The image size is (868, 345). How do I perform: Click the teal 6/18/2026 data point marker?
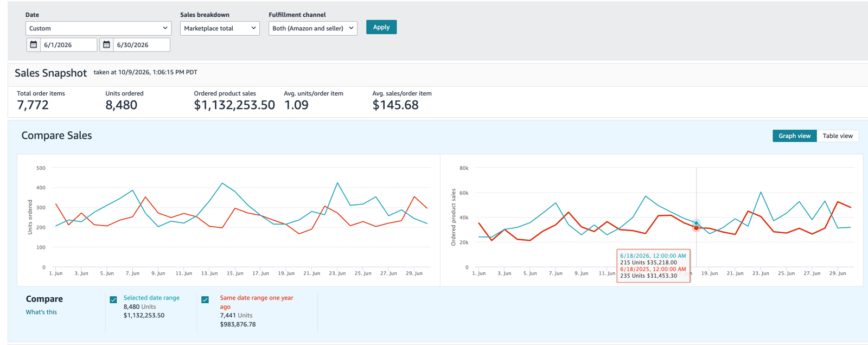(x=696, y=223)
